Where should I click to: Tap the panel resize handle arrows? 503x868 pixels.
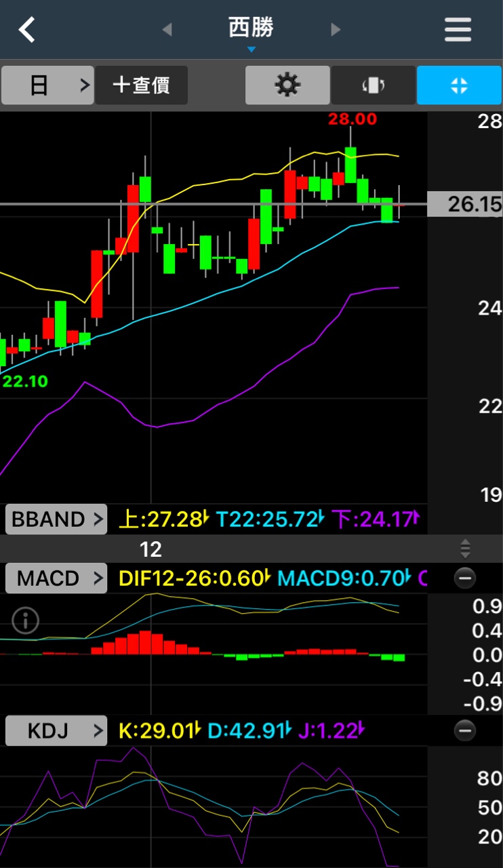465,548
